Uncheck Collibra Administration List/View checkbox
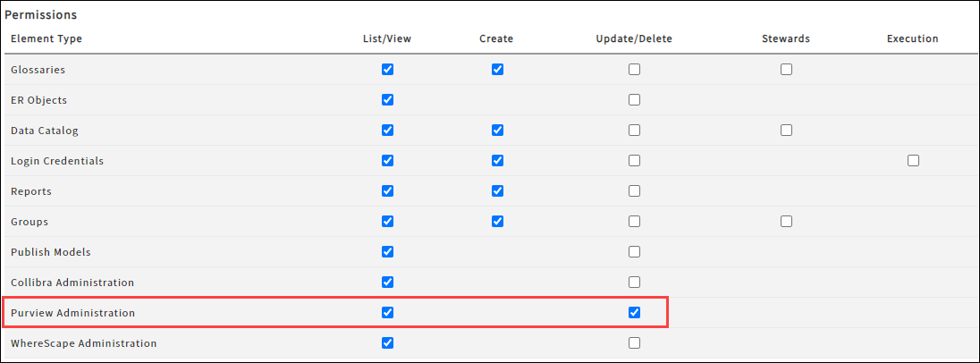This screenshot has height=363, width=980. click(387, 282)
